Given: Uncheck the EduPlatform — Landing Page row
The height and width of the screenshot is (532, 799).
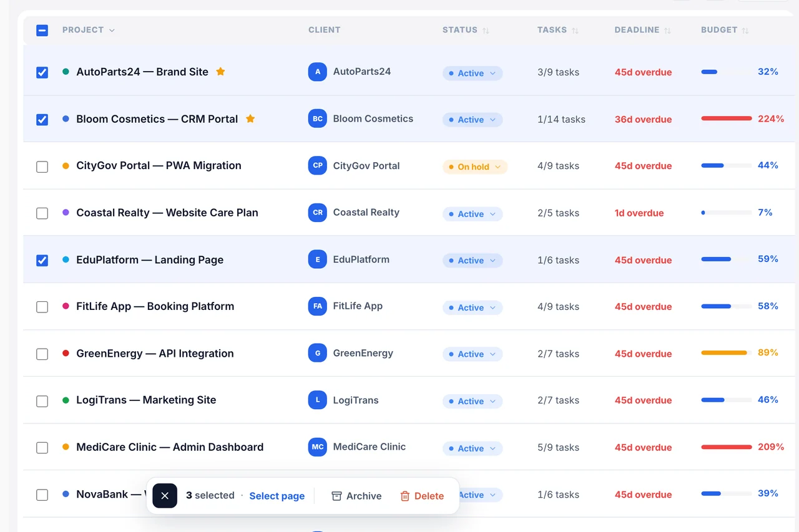Looking at the screenshot, I should click(42, 260).
